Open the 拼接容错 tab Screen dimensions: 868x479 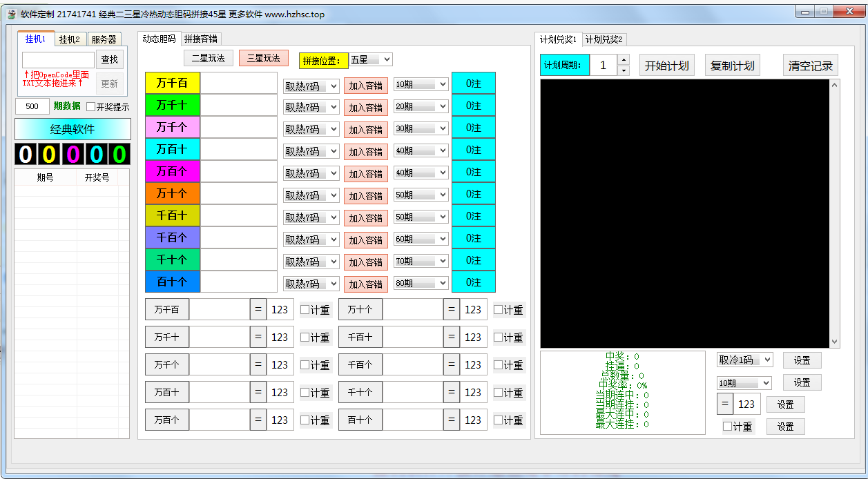(200, 39)
